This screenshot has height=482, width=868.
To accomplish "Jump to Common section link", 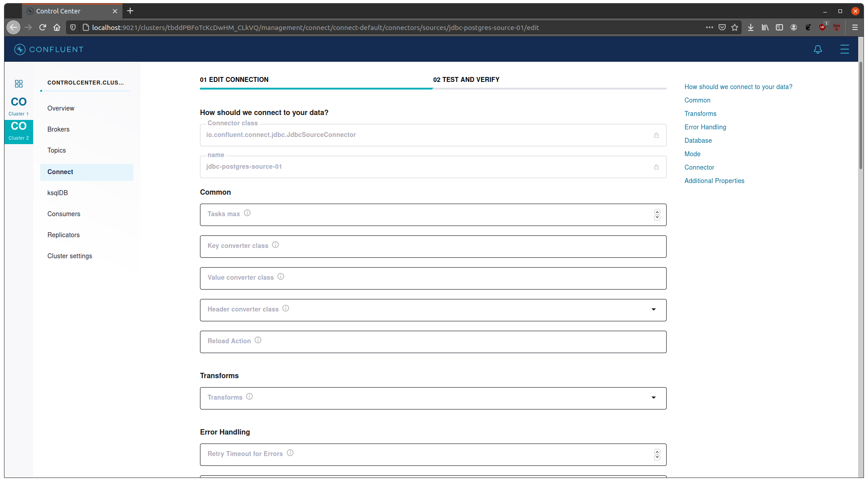I will point(698,100).
